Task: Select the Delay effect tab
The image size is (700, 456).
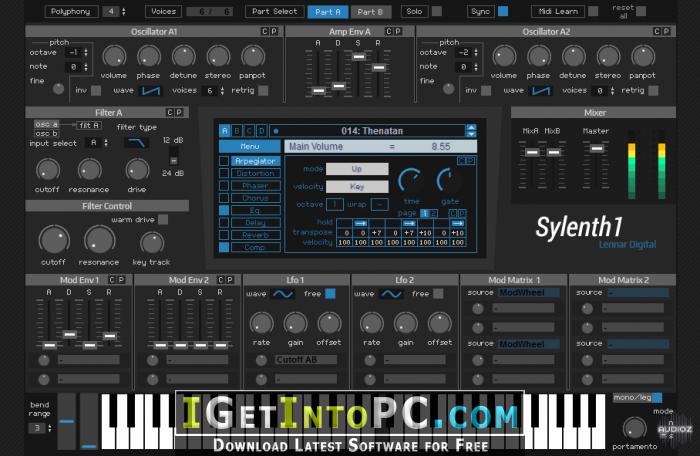Action: tap(255, 222)
